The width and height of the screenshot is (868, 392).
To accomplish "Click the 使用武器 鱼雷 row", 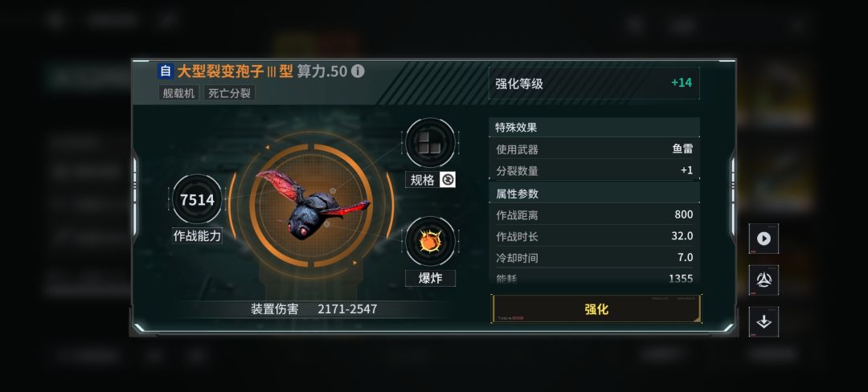I will (x=594, y=149).
